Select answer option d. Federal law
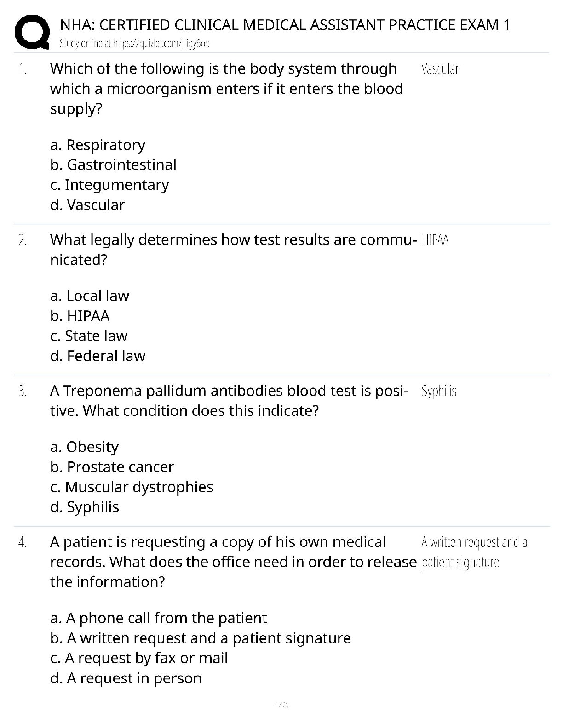563x728 pixels. pos(98,356)
